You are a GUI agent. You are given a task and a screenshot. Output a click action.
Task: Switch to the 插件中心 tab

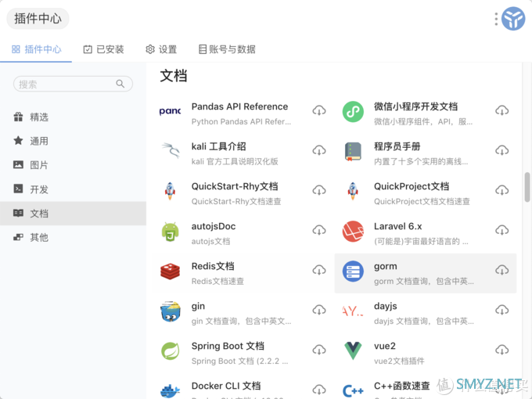pos(36,49)
